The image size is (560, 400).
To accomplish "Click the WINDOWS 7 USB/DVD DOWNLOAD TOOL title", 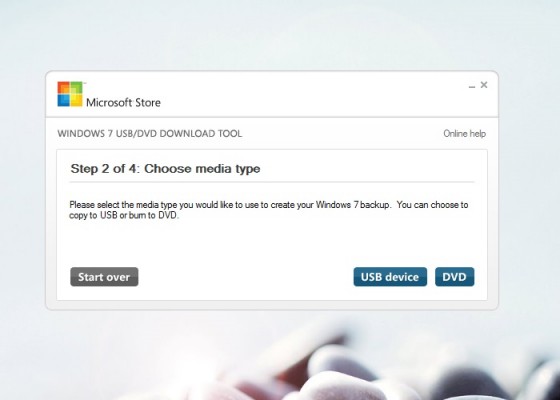I will [x=150, y=134].
